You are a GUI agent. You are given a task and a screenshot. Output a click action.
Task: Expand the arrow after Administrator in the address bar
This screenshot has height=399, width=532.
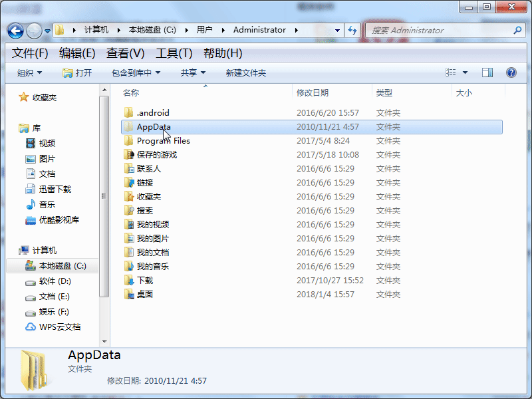point(296,30)
